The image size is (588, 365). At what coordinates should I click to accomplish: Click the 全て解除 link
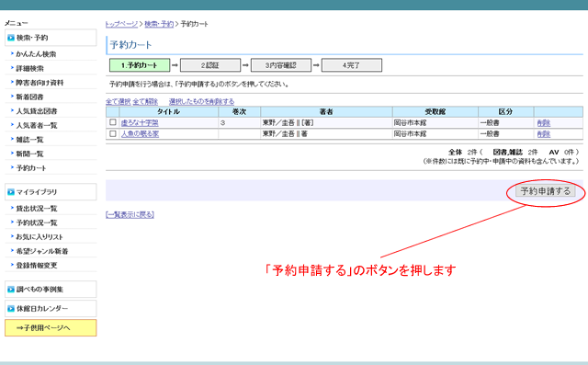point(145,102)
